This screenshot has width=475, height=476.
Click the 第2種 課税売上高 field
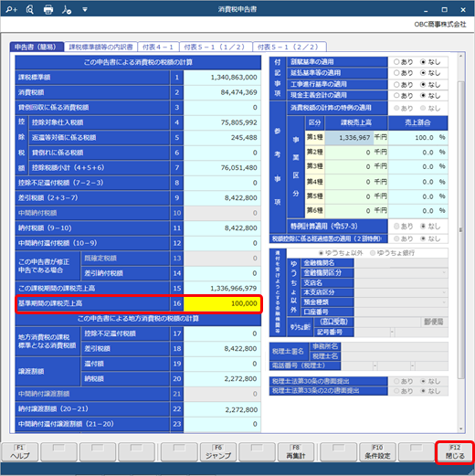click(x=349, y=152)
